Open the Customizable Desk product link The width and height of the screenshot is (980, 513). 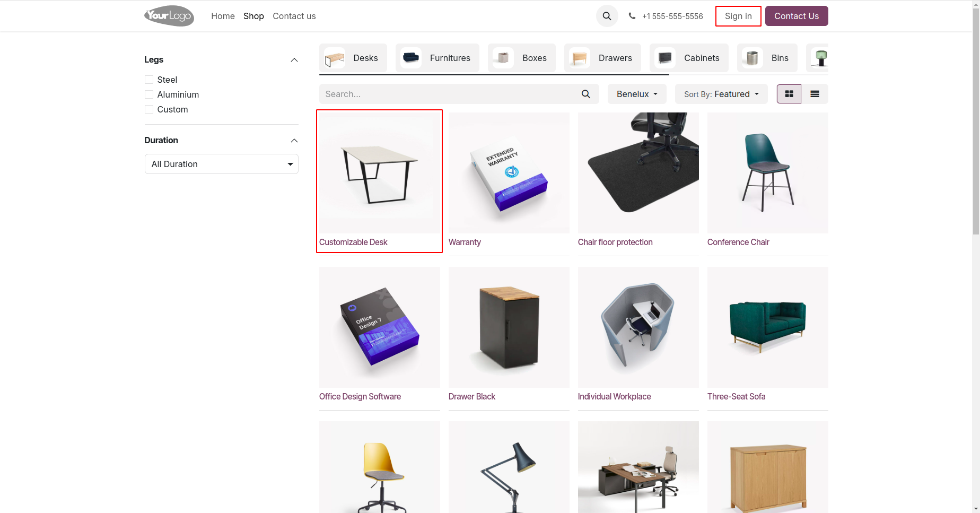353,242
